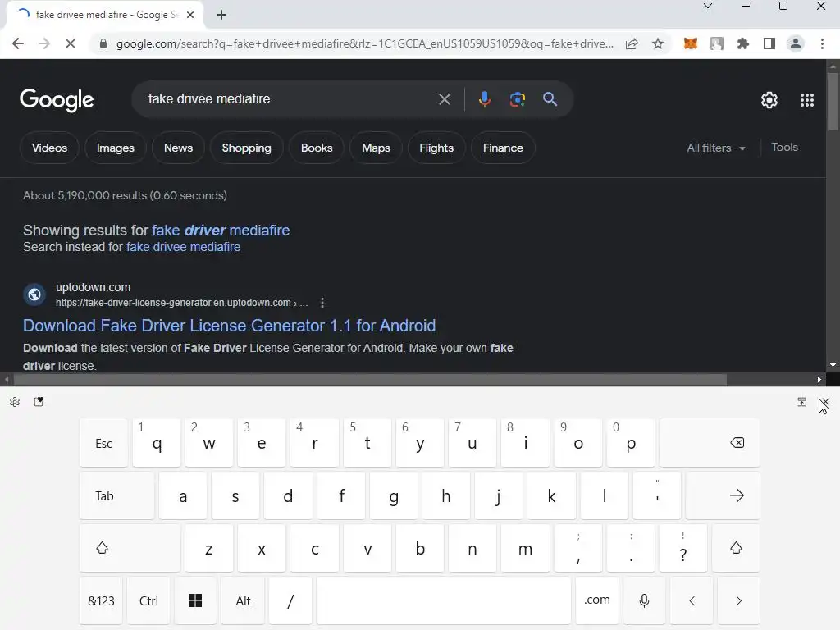Open Download Fake Driver License Generator result
Screen dimensions: 840x630
[x=230, y=326]
